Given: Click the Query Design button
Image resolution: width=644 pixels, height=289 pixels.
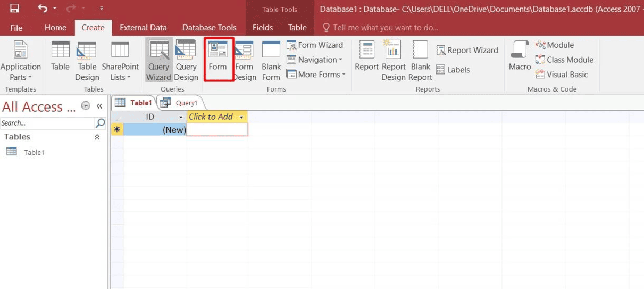Looking at the screenshot, I should tap(186, 61).
